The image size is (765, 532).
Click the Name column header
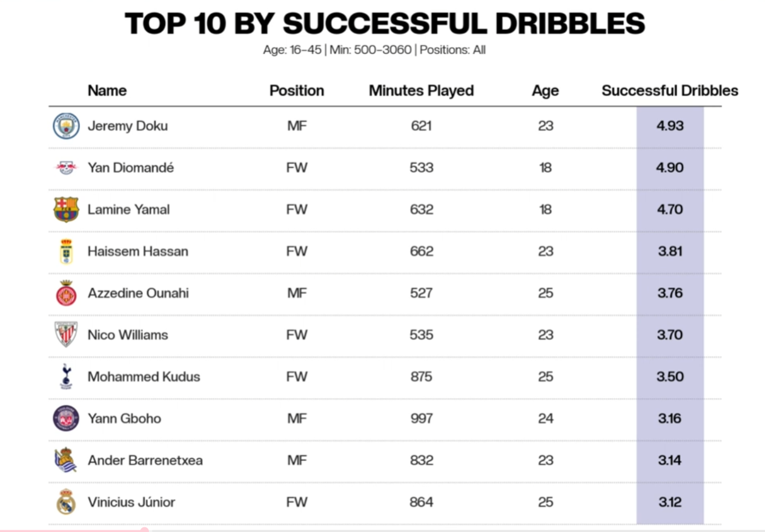[107, 91]
